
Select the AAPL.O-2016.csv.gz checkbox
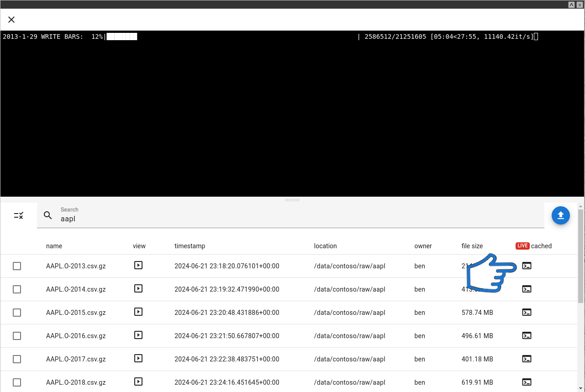(x=17, y=336)
